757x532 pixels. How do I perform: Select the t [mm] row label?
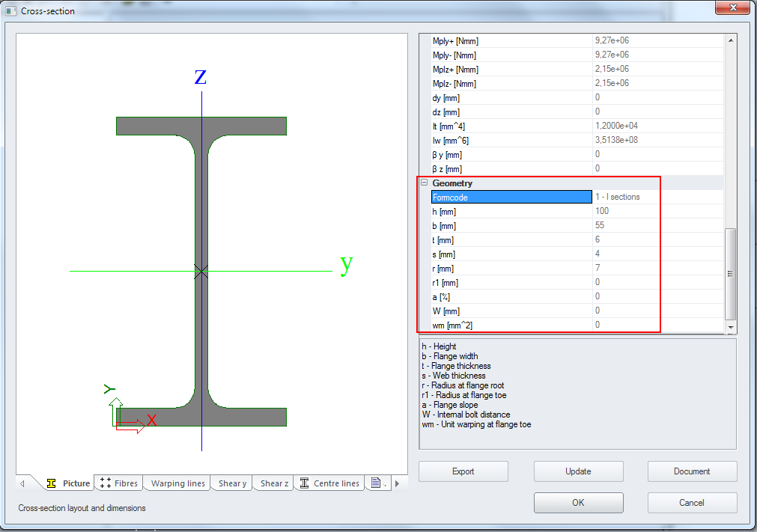click(x=443, y=239)
